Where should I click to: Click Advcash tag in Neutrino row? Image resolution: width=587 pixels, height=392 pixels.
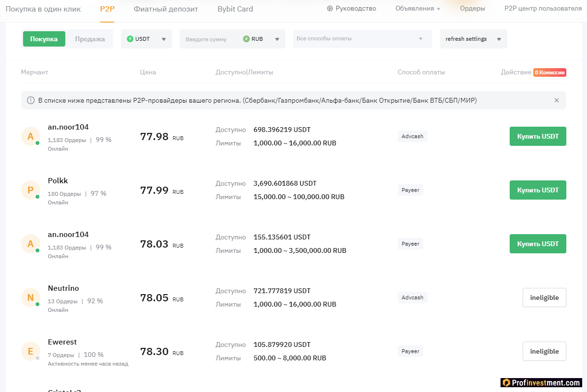413,297
